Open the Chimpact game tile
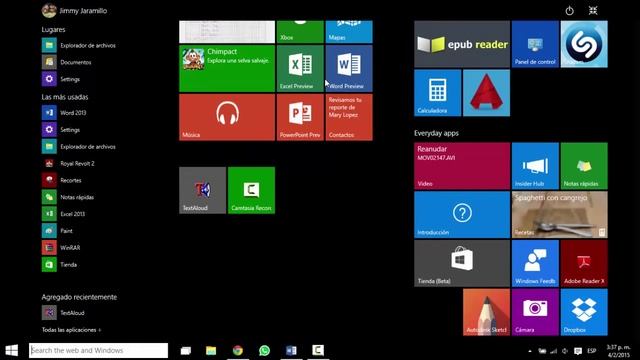The image size is (640, 360). [x=227, y=68]
